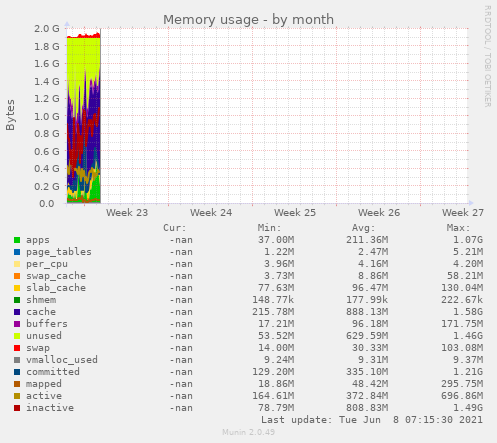
Task: Click the Week 25 axis label
Action: pos(295,213)
